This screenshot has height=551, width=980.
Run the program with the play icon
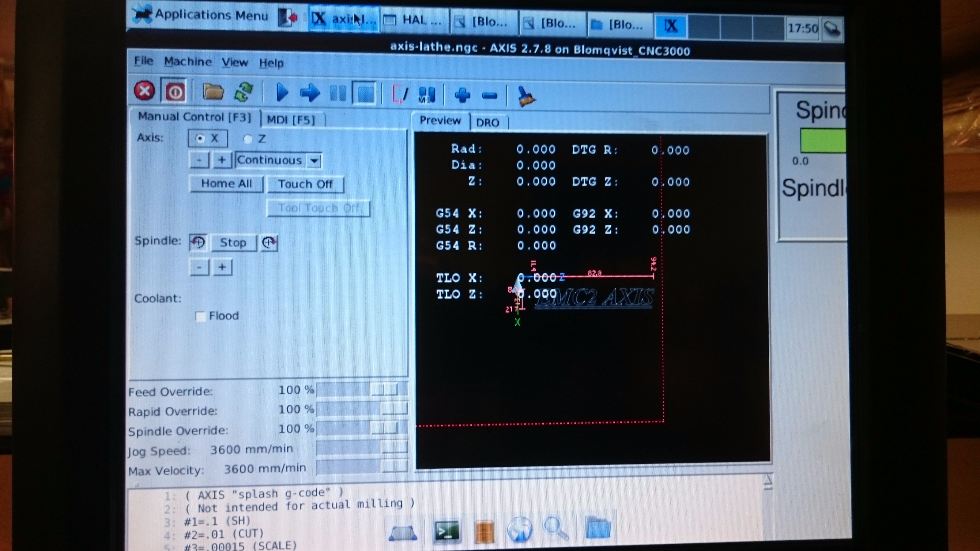pos(282,92)
